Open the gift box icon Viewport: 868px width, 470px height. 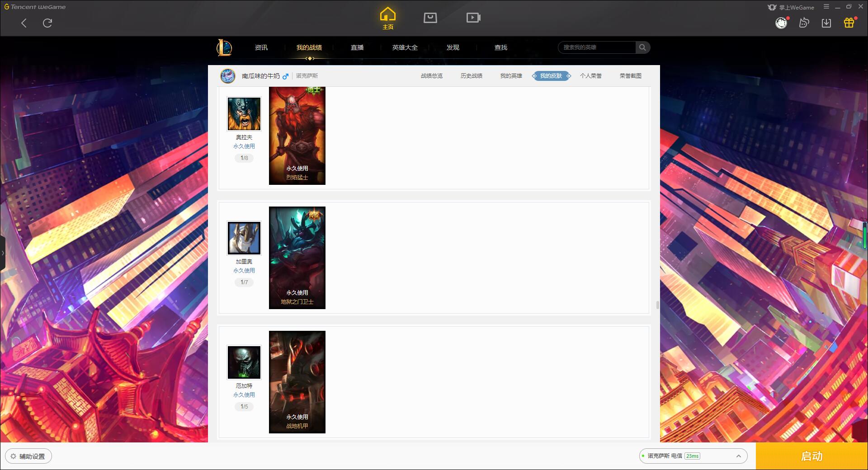click(849, 23)
